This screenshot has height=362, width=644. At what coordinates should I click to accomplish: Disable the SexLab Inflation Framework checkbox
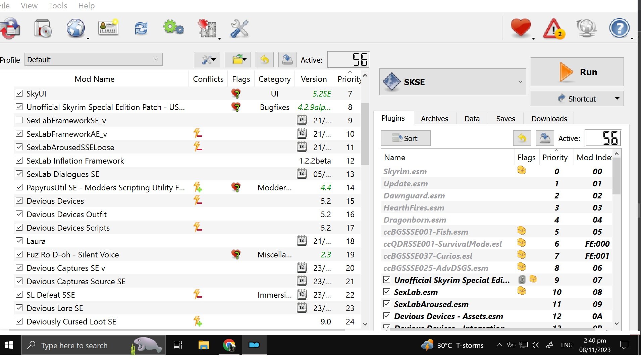19,160
